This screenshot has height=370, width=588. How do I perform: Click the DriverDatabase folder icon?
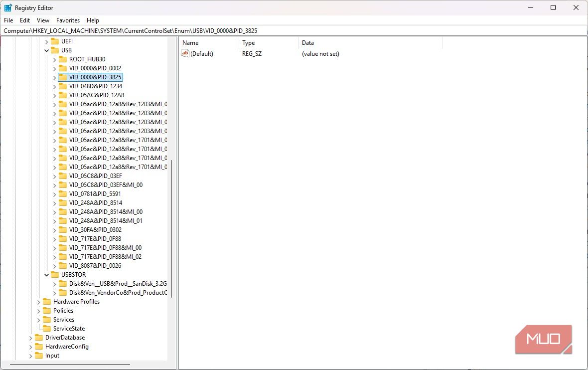coord(39,338)
